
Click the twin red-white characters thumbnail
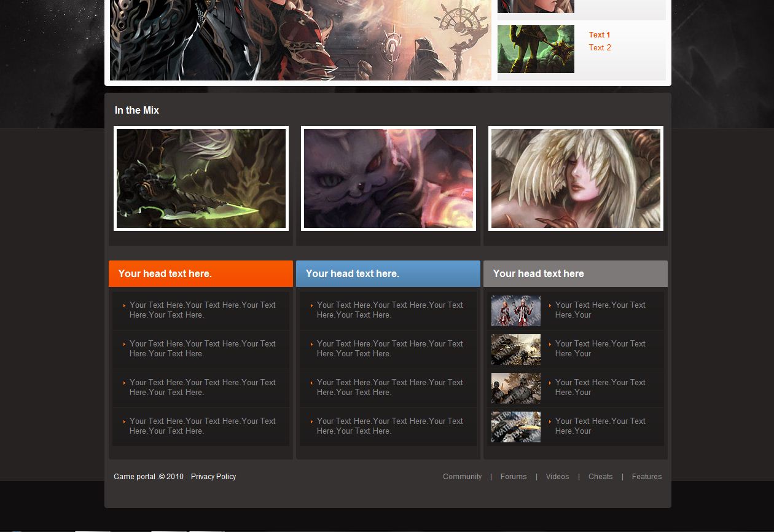click(x=516, y=311)
